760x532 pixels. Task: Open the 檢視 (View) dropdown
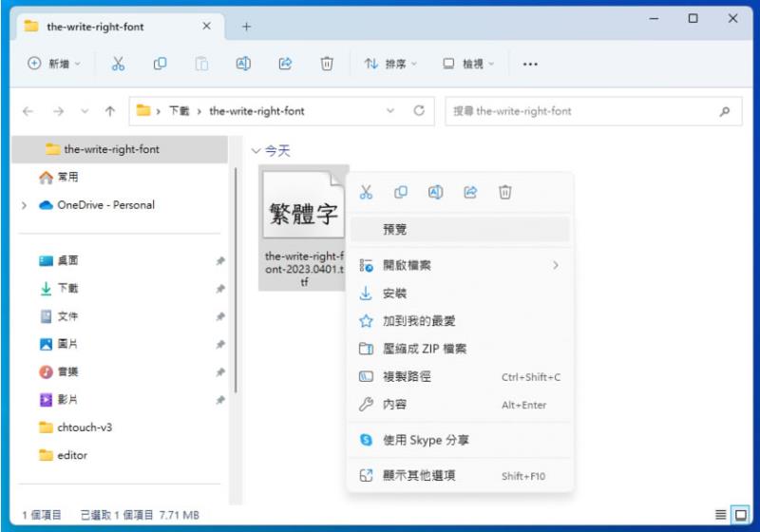click(468, 64)
